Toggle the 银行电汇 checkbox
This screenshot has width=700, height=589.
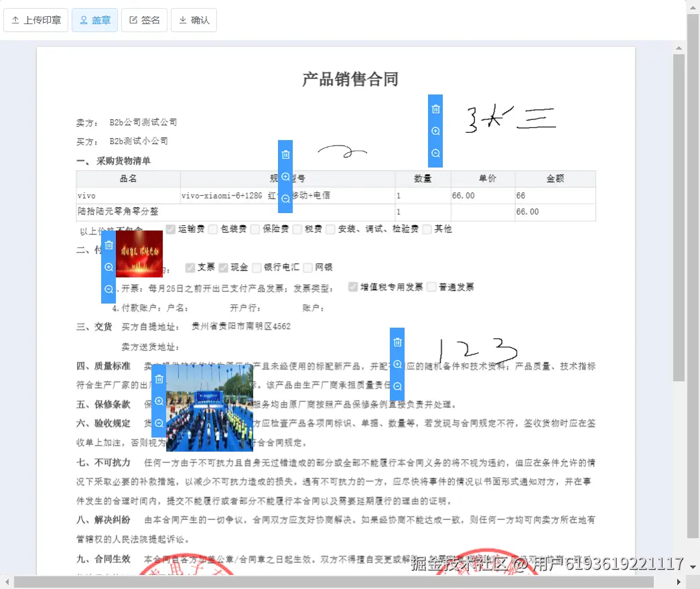[257, 267]
